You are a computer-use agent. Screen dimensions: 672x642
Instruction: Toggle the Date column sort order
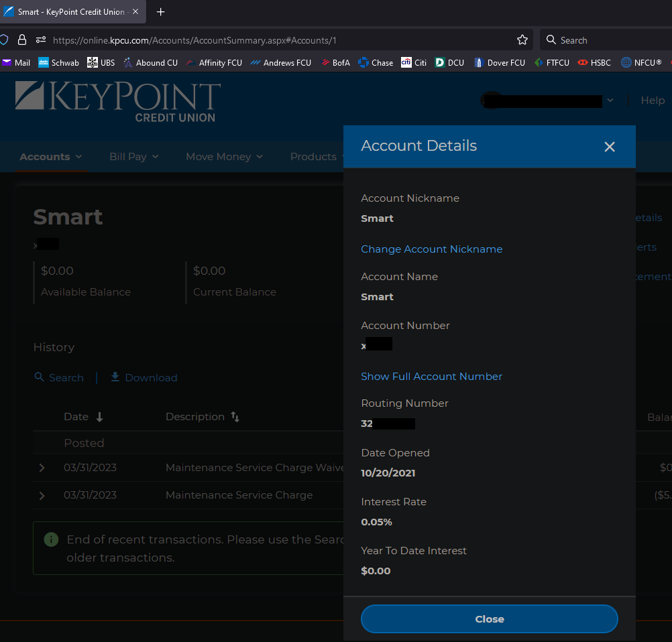point(99,417)
